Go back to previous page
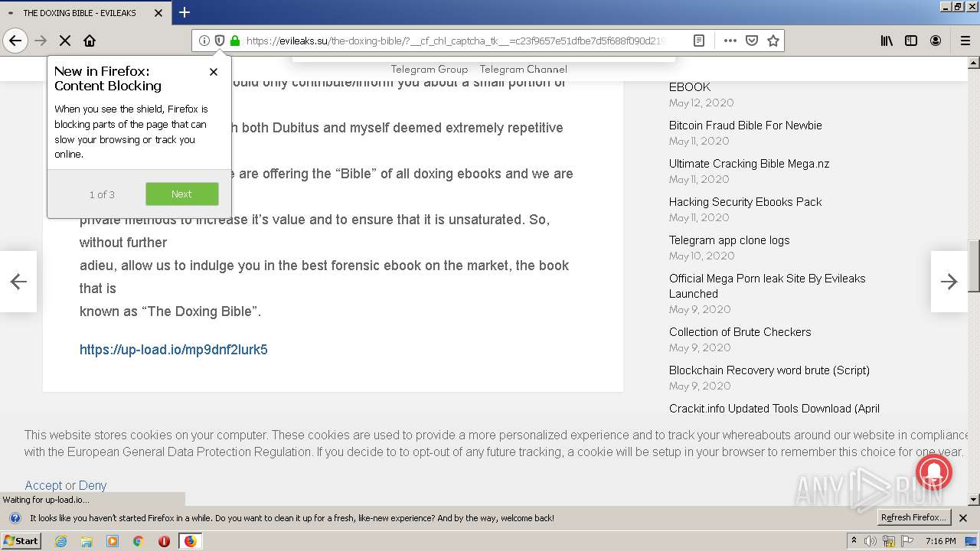This screenshot has height=551, width=980. point(15,41)
